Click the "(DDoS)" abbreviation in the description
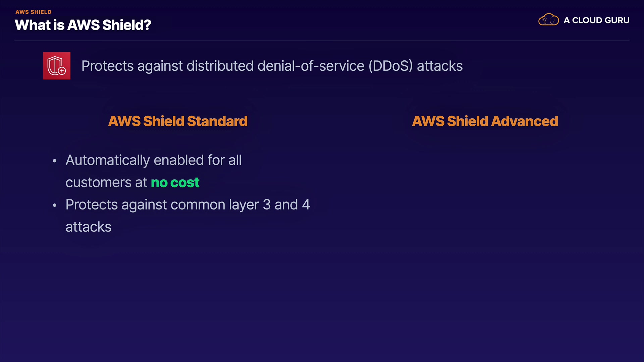644x362 pixels. 390,66
